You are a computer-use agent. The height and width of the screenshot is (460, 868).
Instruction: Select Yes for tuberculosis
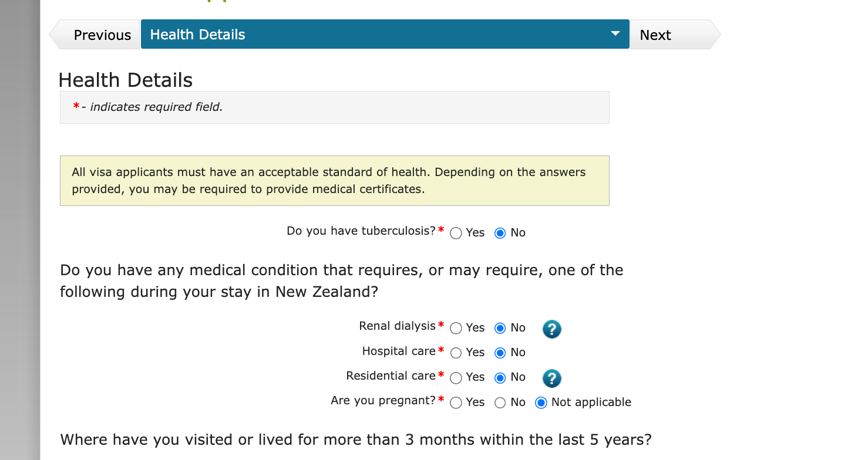(x=456, y=234)
